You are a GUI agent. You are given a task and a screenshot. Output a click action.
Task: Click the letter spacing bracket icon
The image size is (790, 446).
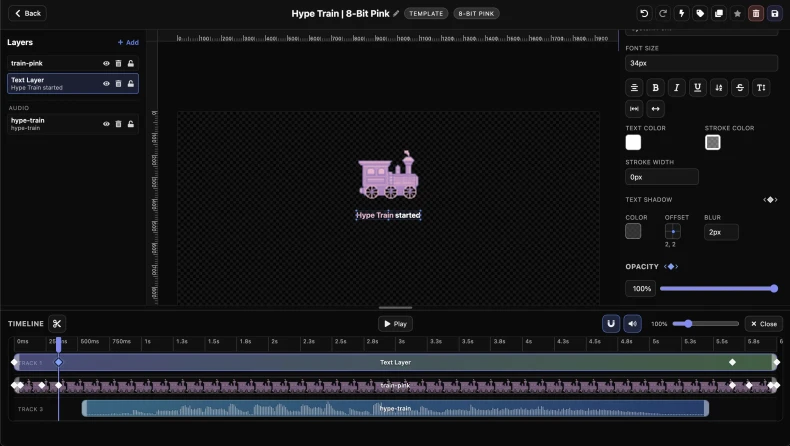tap(634, 108)
